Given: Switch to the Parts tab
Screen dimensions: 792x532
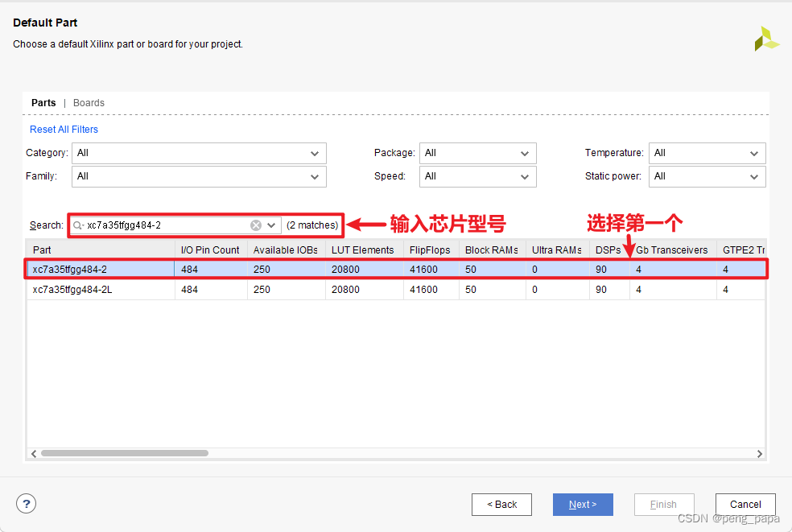Looking at the screenshot, I should [43, 103].
